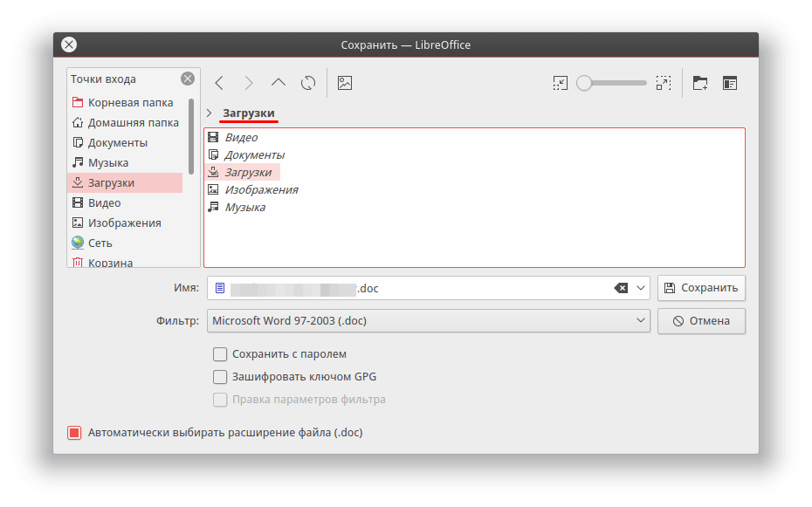Click the zoom-out icon left of slider
This screenshot has width=812, height=507.
point(561,83)
